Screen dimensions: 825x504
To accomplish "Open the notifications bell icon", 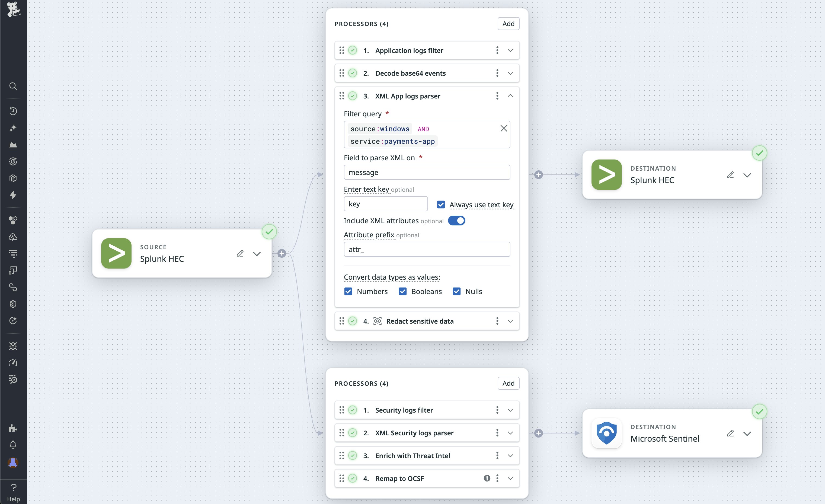I will (x=13, y=445).
